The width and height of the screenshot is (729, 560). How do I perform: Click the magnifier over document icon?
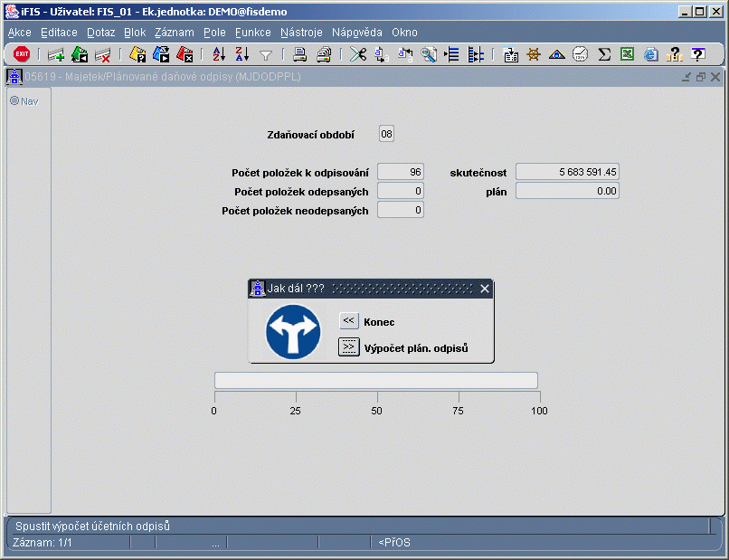click(x=428, y=55)
